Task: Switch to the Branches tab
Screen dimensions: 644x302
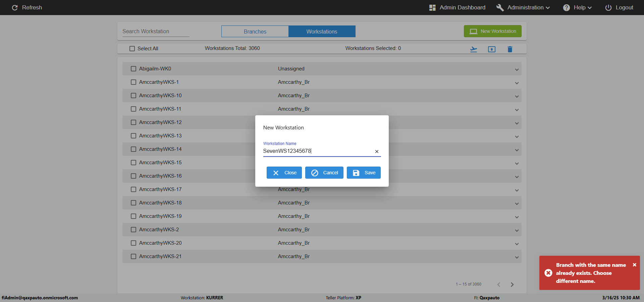Action: click(x=255, y=32)
